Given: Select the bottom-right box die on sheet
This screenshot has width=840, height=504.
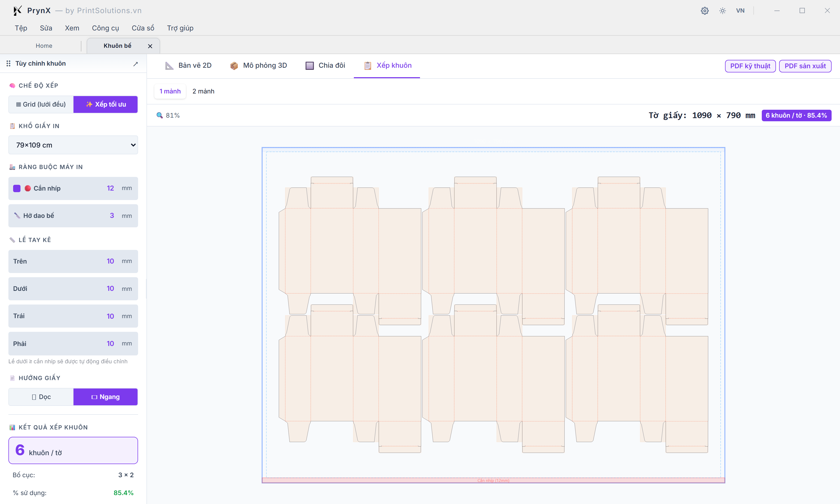Looking at the screenshot, I should [x=637, y=379].
